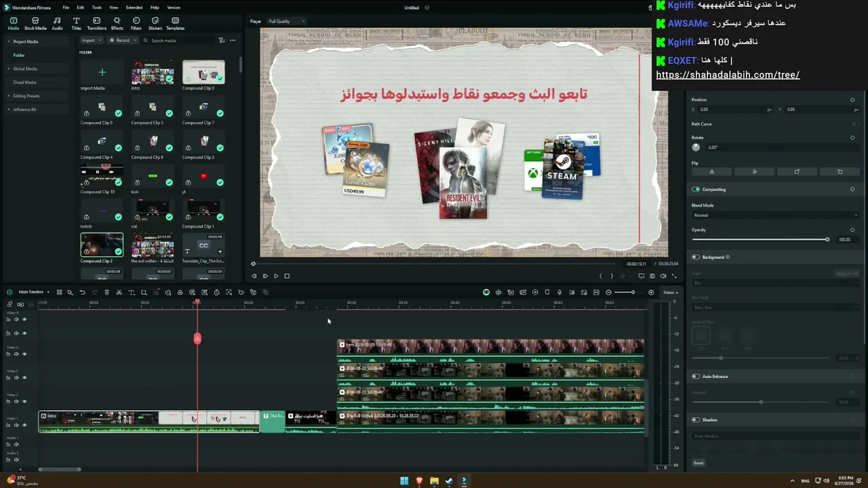Hide the Video 1 track
Image resolution: width=868 pixels, height=488 pixels.
pos(24,425)
